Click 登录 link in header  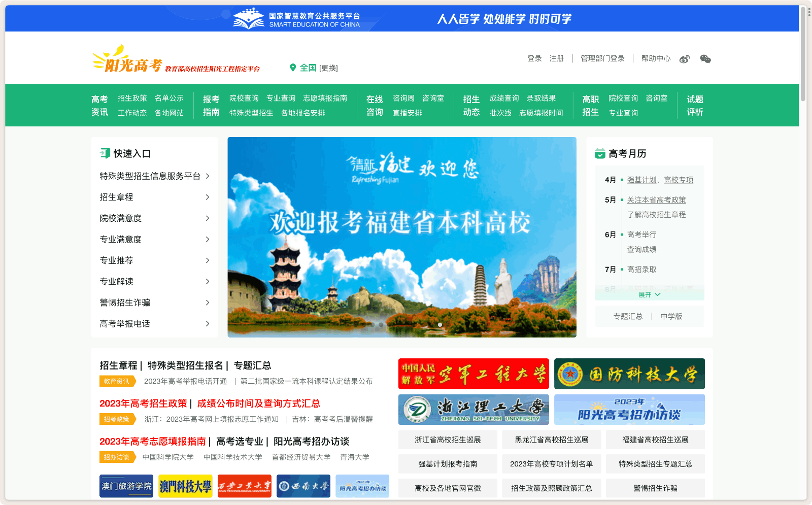534,58
